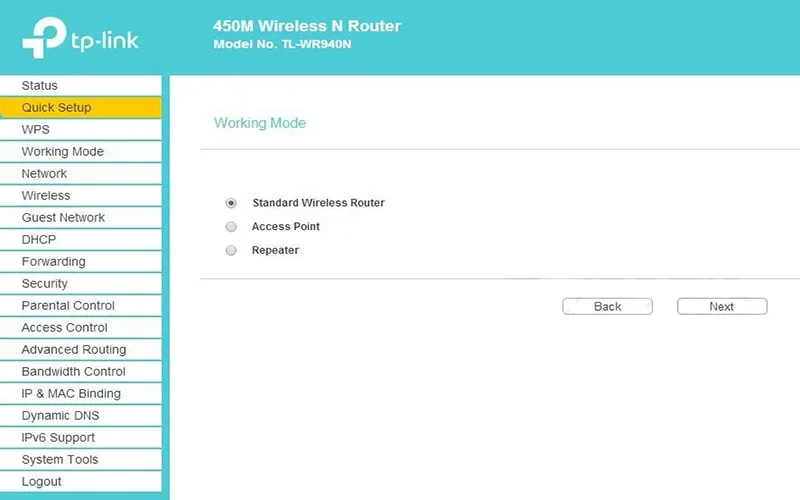Open the DHCP menu item
Image resolution: width=800 pixels, height=500 pixels.
click(81, 239)
